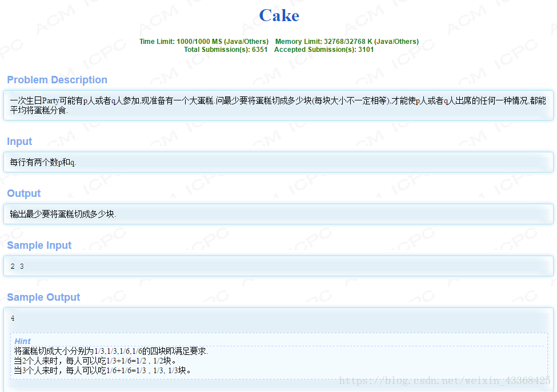This screenshot has height=392, width=557.
Task: Click the Memory Limit 32768/32768 K text
Action: [347, 42]
